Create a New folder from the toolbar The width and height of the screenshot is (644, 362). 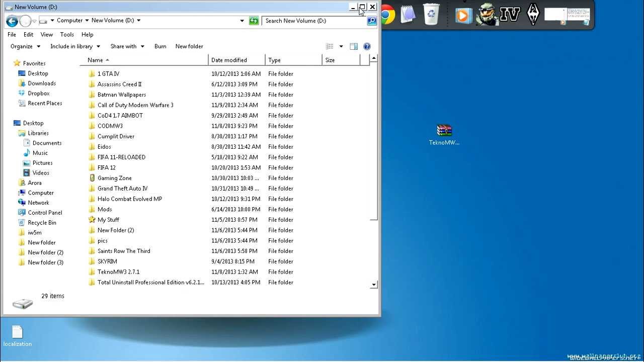click(x=189, y=46)
